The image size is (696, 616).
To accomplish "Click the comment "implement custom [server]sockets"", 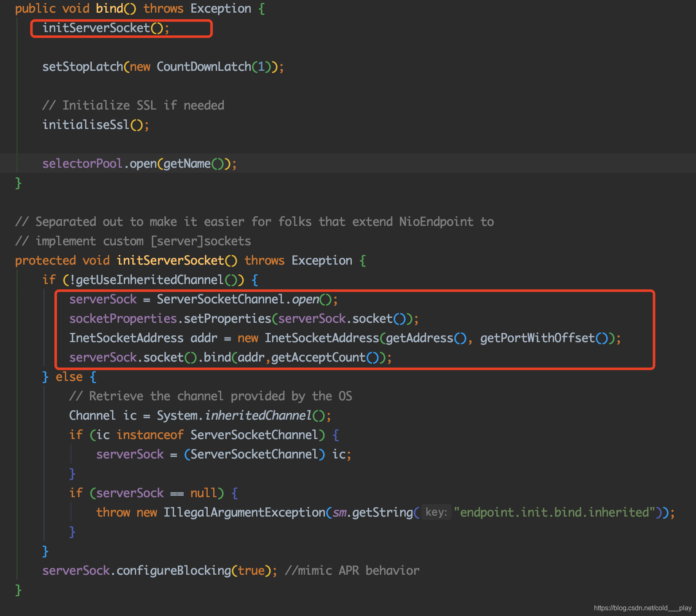I will 133,241.
